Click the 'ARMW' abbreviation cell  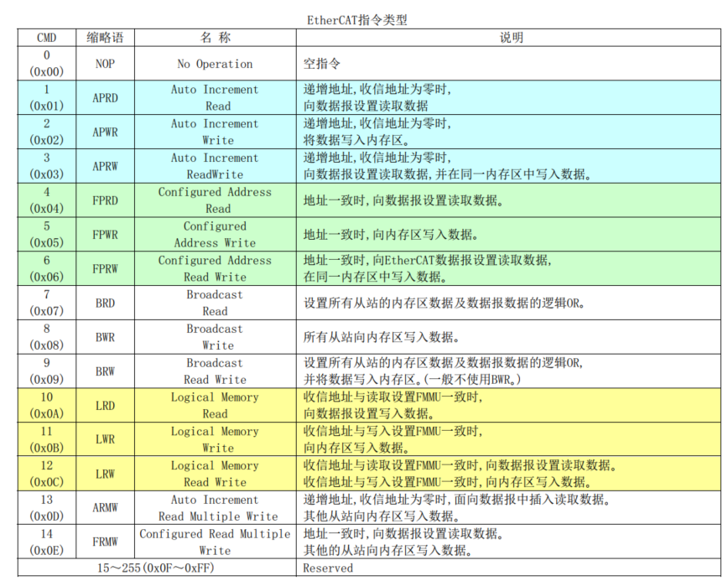105,508
